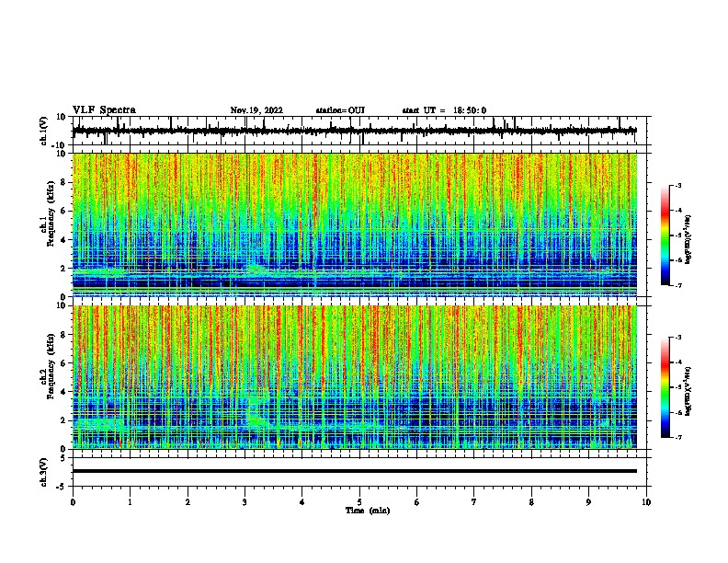Click the 'start UT = 18:50:0' text
The height and width of the screenshot is (563, 728).
coord(444,110)
